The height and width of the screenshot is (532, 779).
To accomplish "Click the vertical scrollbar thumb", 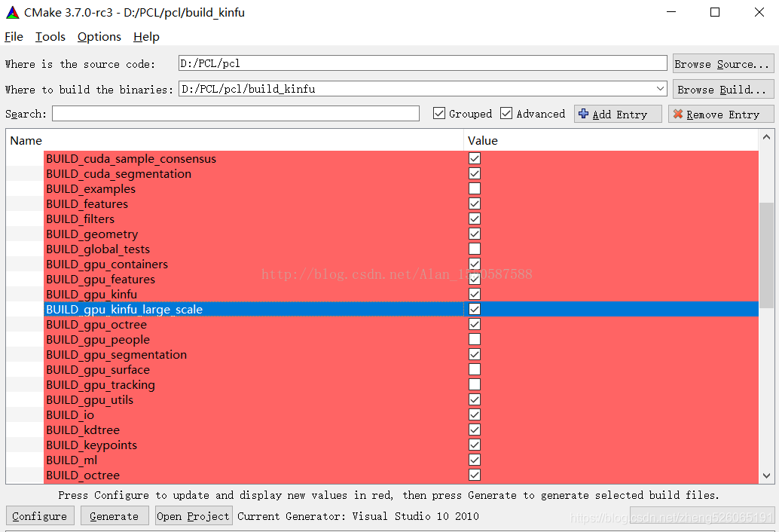I will 766,255.
